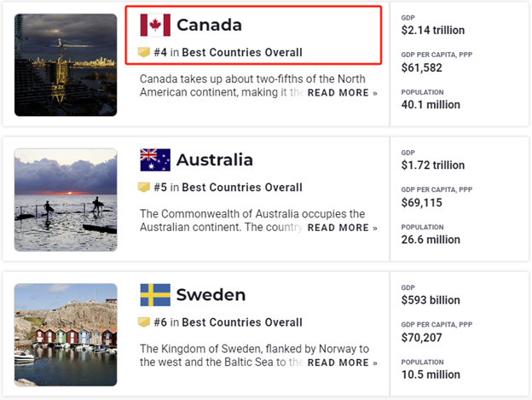The width and height of the screenshot is (532, 400).
Task: Select Canada's population 40.1 million
Action: coord(431,105)
